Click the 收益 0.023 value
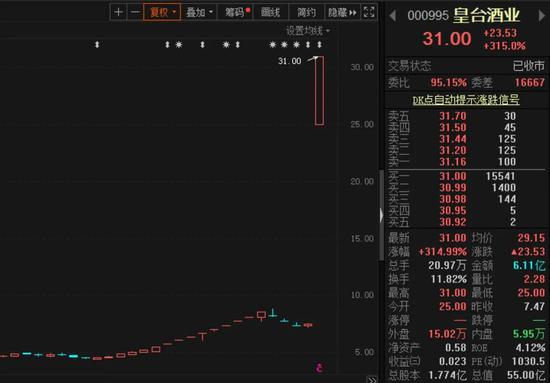 [453, 361]
